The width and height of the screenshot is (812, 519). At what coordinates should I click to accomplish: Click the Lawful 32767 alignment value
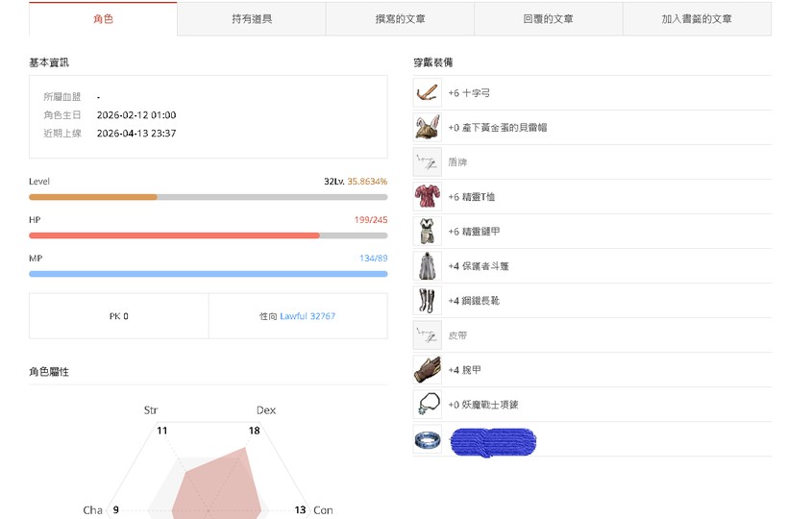(x=308, y=316)
